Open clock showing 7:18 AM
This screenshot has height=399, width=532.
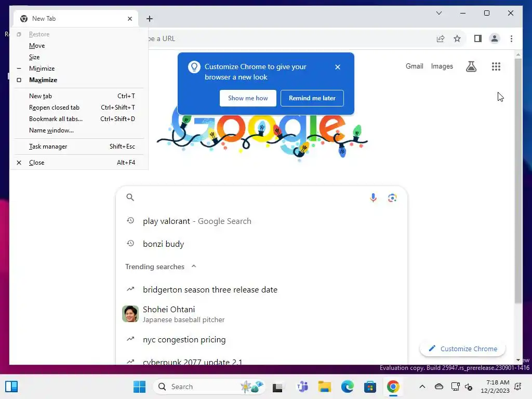495,387
